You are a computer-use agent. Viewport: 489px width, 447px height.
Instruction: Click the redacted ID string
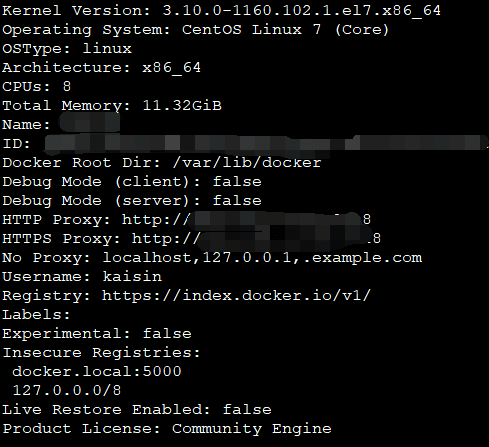pos(266,145)
